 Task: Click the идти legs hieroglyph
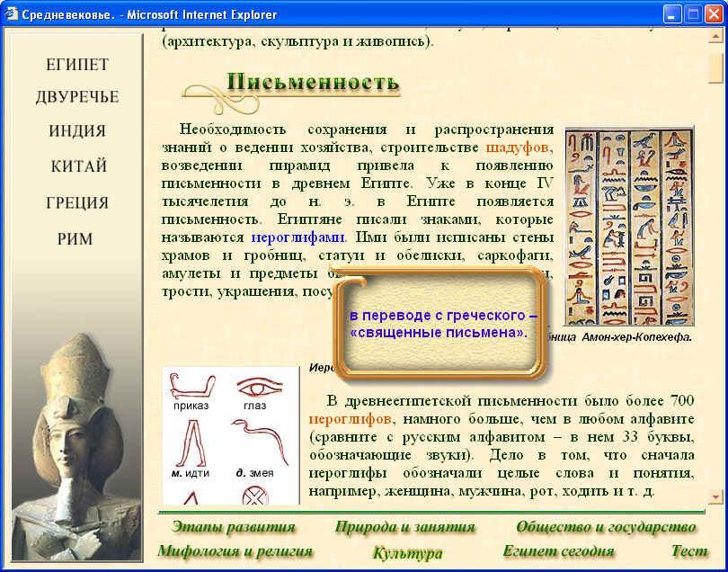coord(191,442)
